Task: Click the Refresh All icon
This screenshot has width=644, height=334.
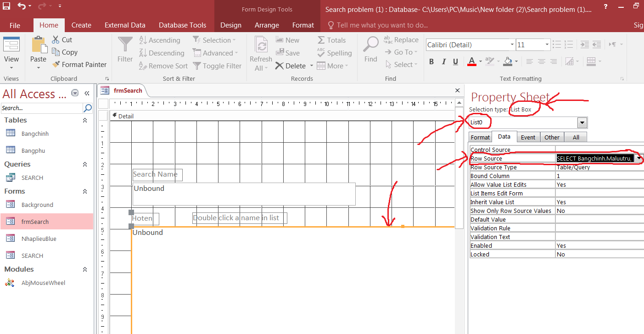Action: [261, 45]
